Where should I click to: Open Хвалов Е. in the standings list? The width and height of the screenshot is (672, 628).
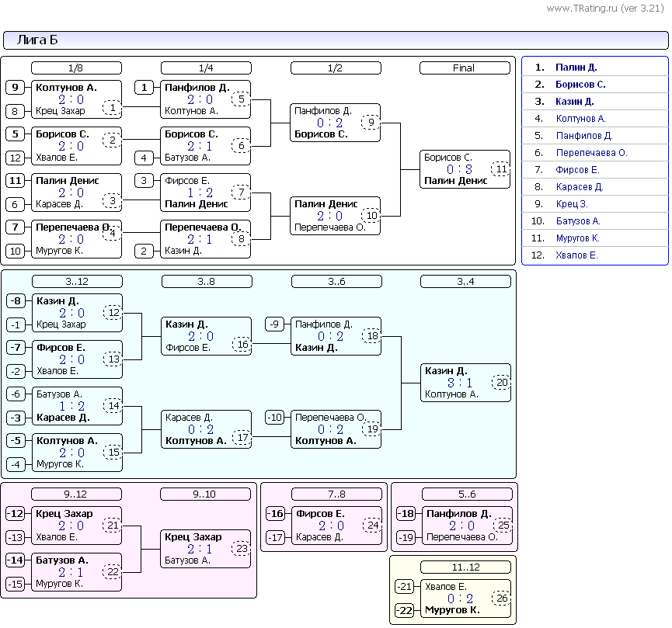(x=576, y=255)
